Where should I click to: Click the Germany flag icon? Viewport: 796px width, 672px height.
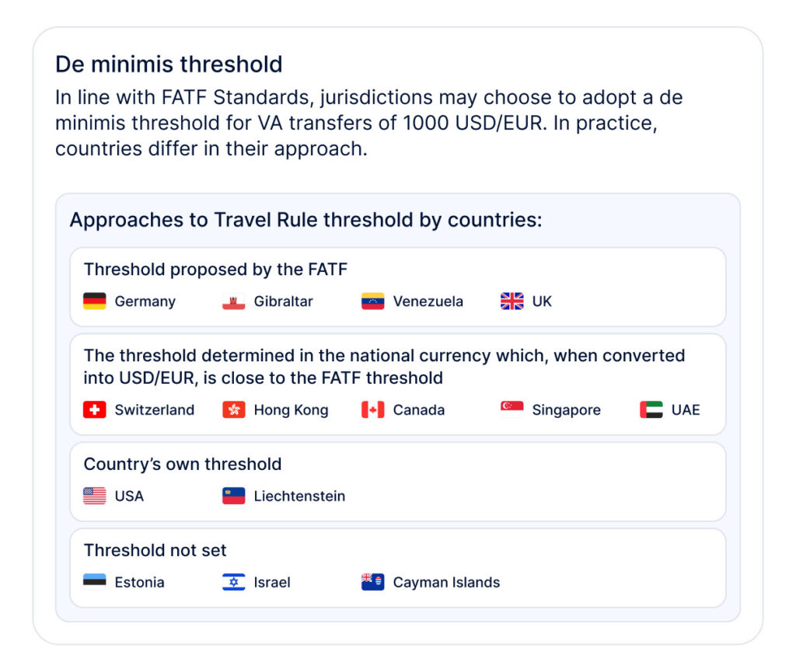coord(94,301)
